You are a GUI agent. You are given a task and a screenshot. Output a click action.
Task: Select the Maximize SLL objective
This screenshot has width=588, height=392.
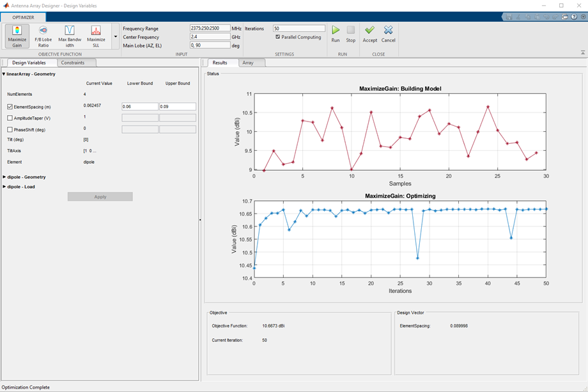[96, 36]
